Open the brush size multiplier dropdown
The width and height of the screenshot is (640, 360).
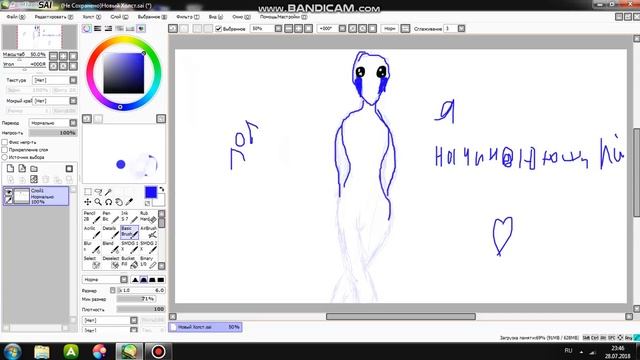[x=113, y=290]
